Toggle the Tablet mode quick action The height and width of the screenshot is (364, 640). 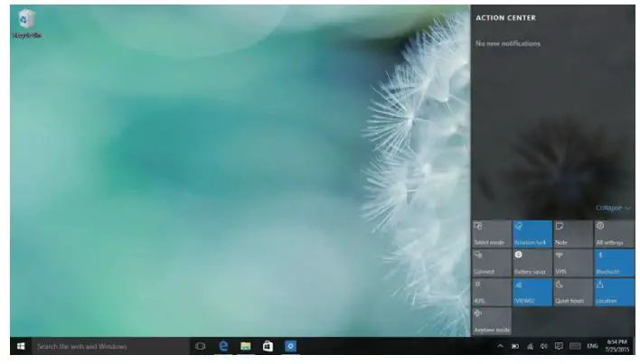pyautogui.click(x=492, y=234)
